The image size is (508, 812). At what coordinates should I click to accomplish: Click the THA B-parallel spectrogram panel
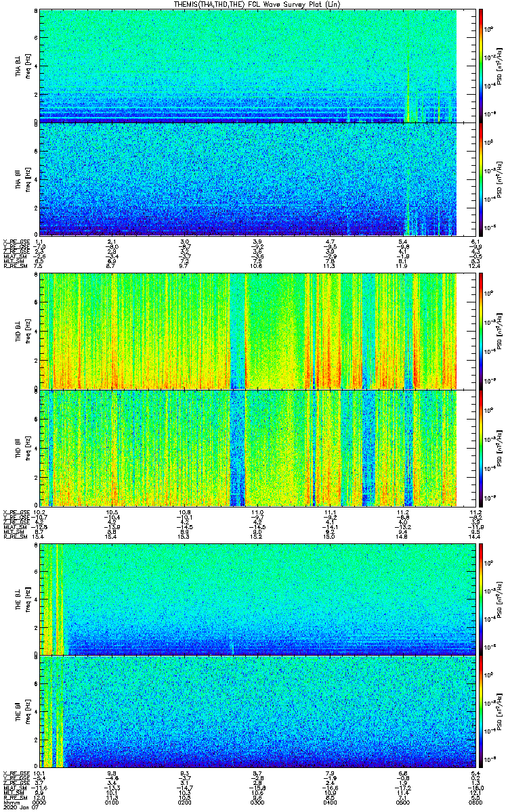[x=258, y=179]
